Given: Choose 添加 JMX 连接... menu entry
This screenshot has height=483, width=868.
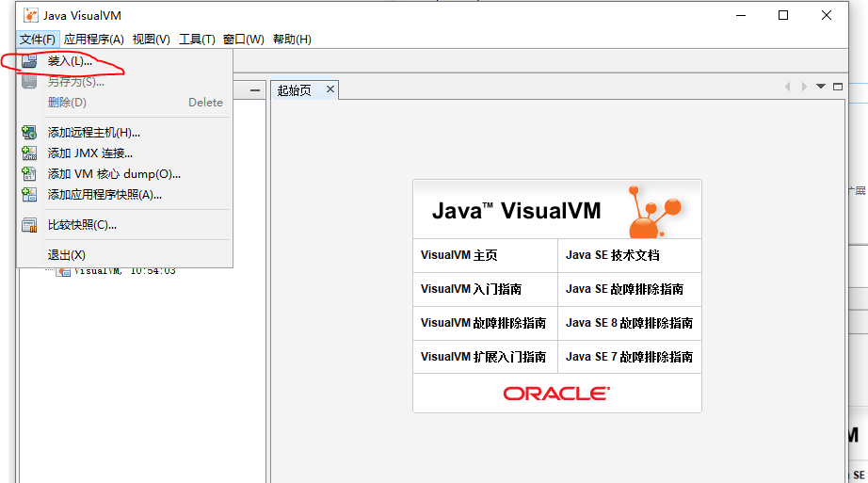Looking at the screenshot, I should (x=124, y=153).
